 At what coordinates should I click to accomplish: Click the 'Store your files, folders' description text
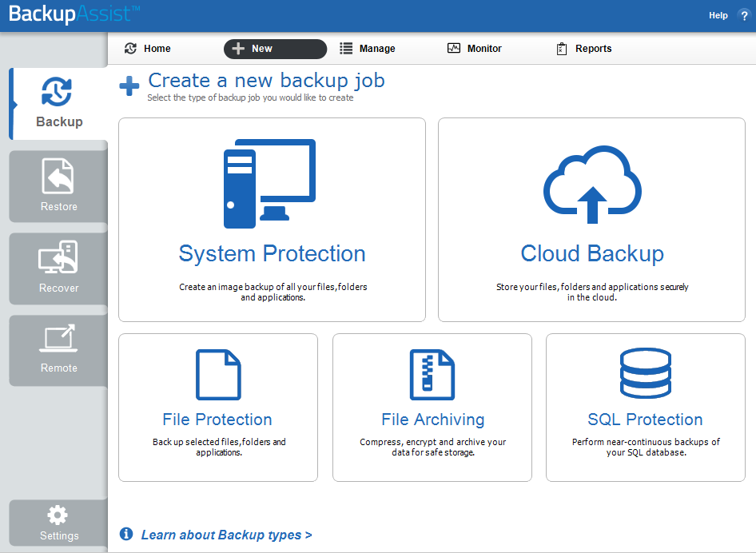click(592, 292)
